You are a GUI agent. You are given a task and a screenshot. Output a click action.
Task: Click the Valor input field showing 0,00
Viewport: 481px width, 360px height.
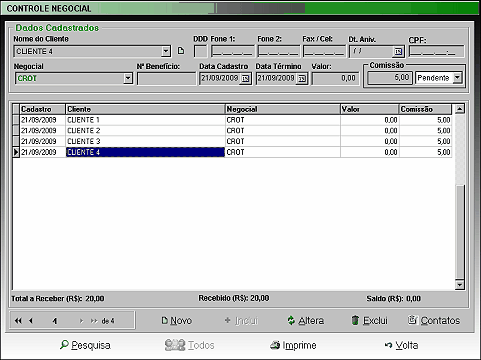coord(336,79)
